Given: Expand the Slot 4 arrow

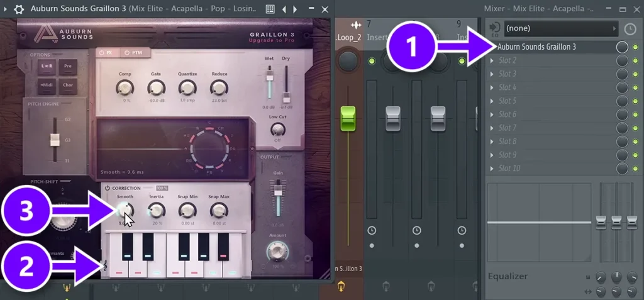Looking at the screenshot, I should tap(492, 87).
